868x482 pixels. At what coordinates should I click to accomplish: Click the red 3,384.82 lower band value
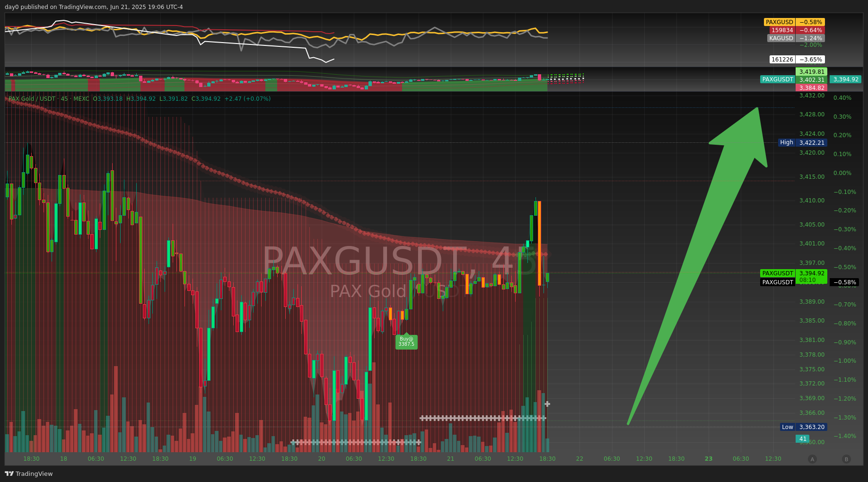point(812,88)
